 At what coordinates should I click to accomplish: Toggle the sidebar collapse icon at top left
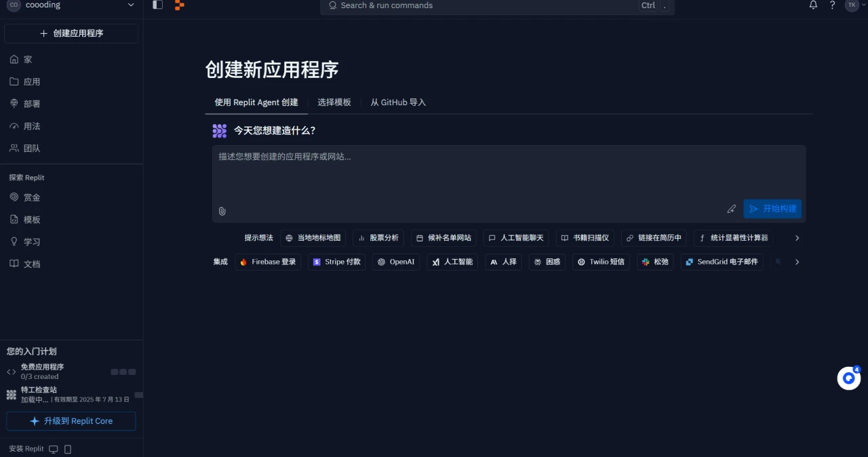(157, 5)
